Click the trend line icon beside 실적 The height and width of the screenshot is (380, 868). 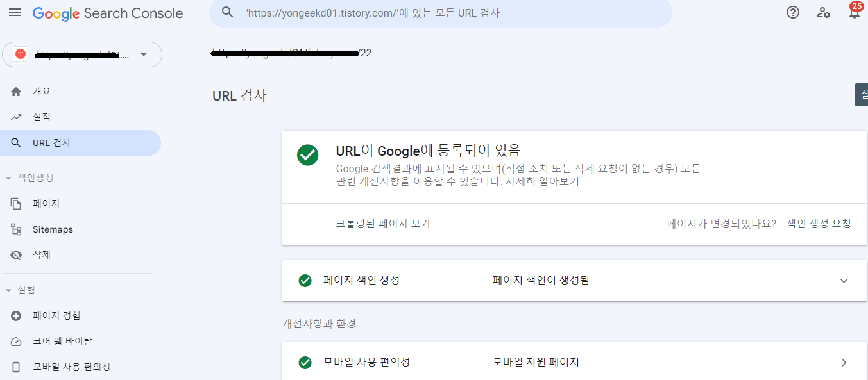[x=17, y=117]
